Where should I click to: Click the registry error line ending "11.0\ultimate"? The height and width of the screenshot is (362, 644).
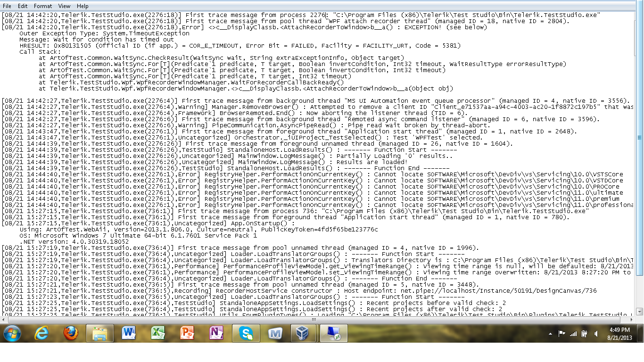[x=312, y=193]
